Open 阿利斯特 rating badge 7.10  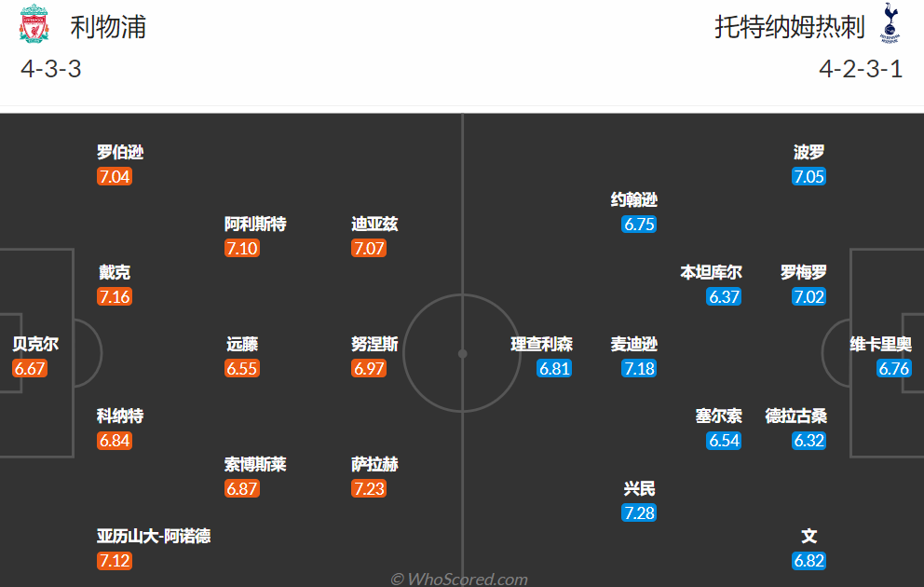tap(241, 248)
